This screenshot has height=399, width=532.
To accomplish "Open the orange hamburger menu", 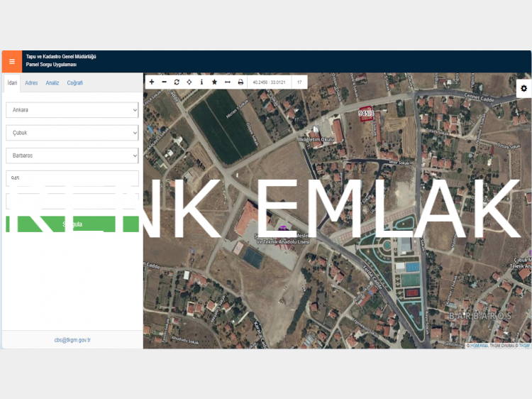I will coord(11,61).
